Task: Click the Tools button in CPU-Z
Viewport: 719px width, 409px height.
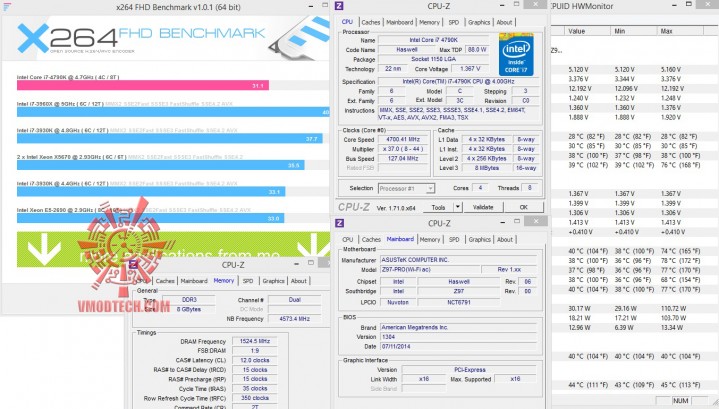Action: coord(438,207)
